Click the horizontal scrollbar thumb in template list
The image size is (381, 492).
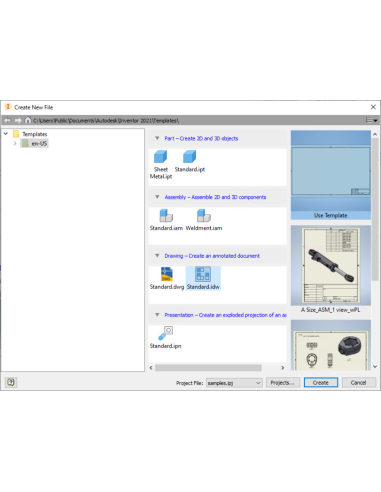click(208, 368)
